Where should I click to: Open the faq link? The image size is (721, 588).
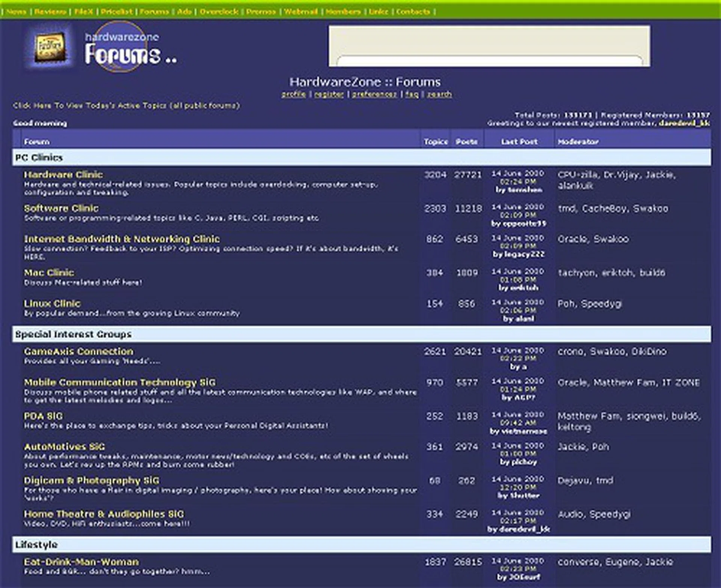412,94
